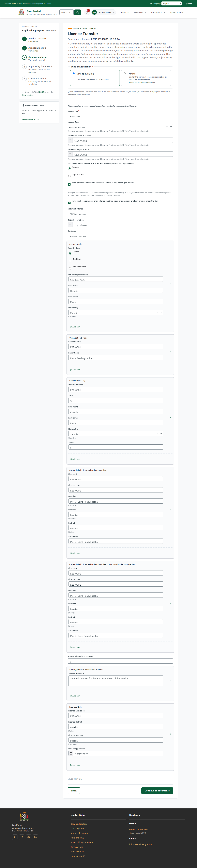Viewport: 197px width, 868px height.
Task: Expand Nationality dropdown in Entity Director section
Action: [161, 434]
